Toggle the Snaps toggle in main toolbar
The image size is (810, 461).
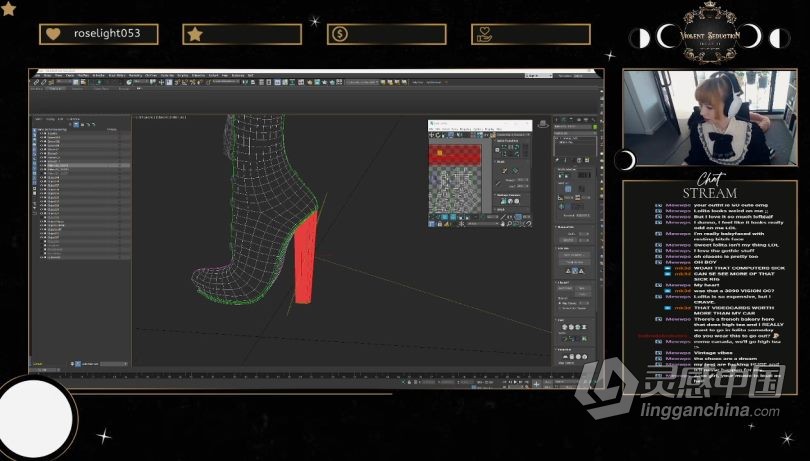point(176,82)
